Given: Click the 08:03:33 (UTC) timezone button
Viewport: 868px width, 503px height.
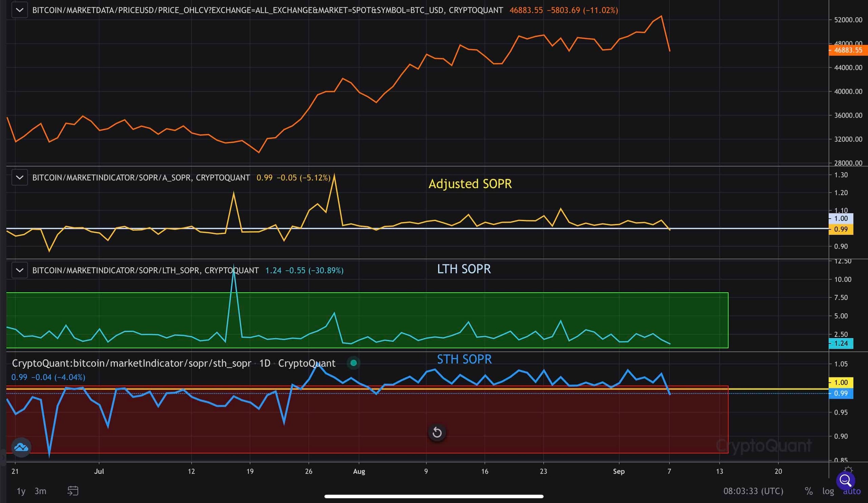Looking at the screenshot, I should point(753,491).
